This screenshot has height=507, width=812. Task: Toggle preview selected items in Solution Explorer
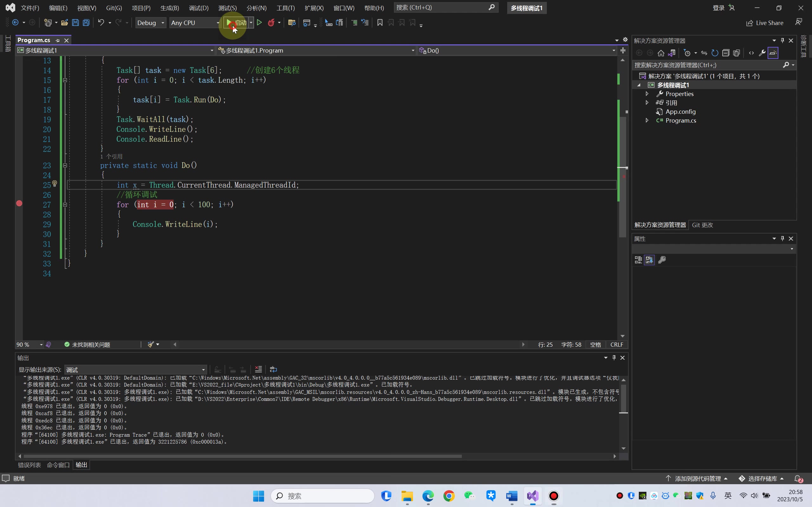(773, 53)
